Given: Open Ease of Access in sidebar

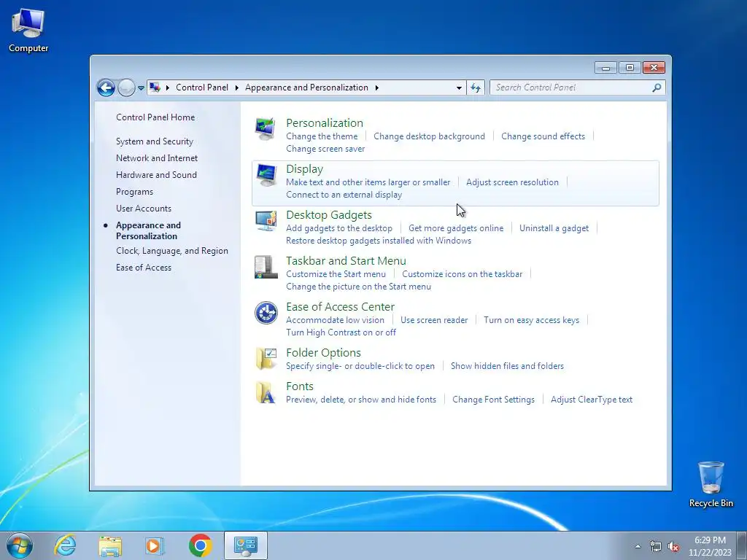Looking at the screenshot, I should [144, 268].
